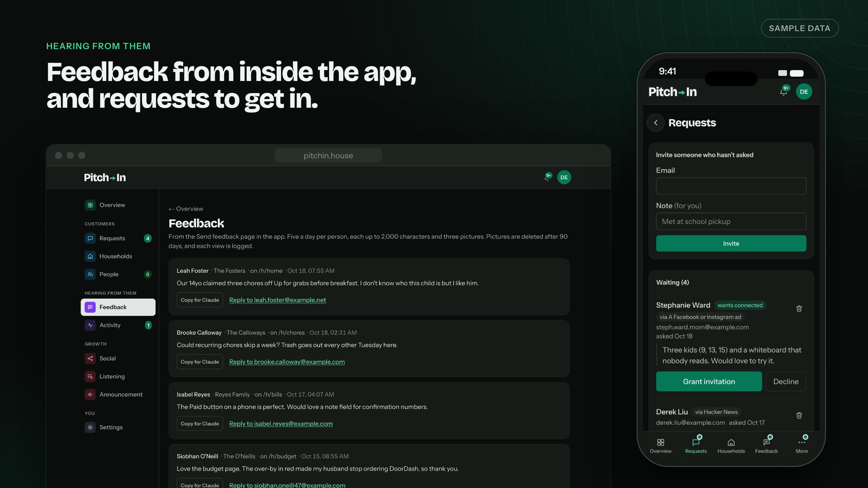Click the People count badge 6 in sidebar

148,274
